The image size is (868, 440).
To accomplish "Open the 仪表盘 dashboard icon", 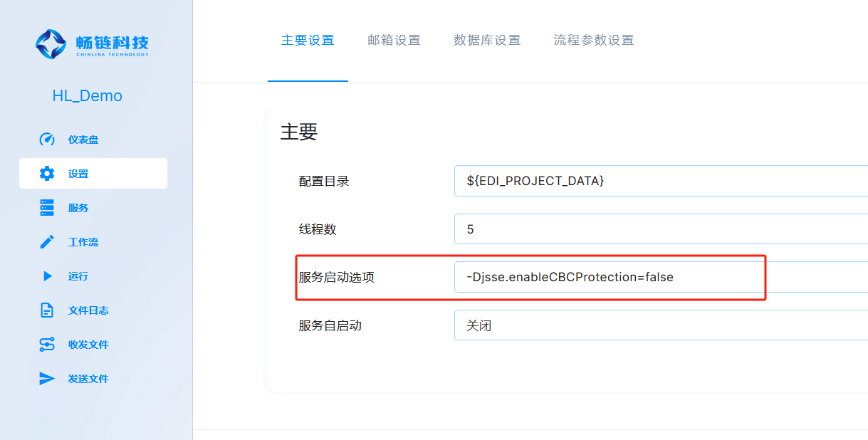I will [47, 139].
